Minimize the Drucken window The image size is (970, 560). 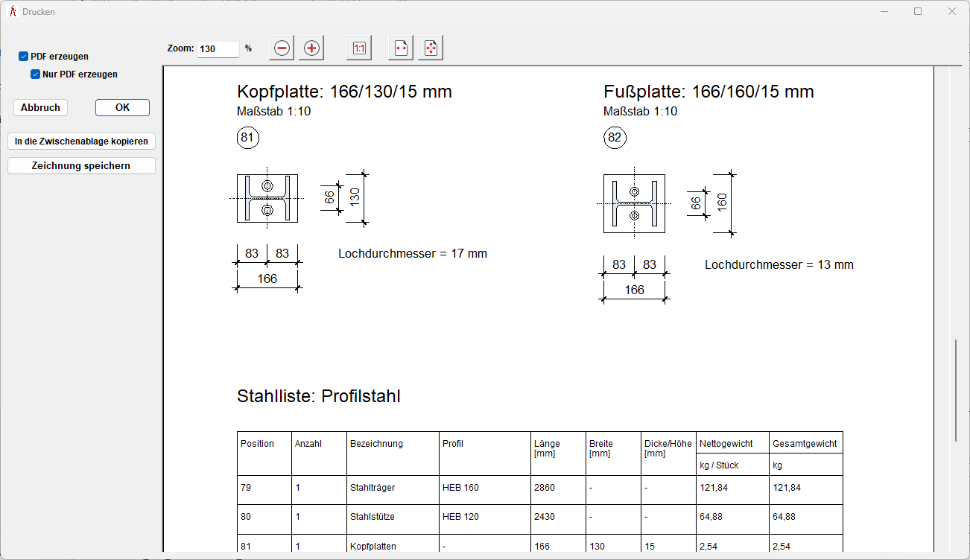(884, 12)
